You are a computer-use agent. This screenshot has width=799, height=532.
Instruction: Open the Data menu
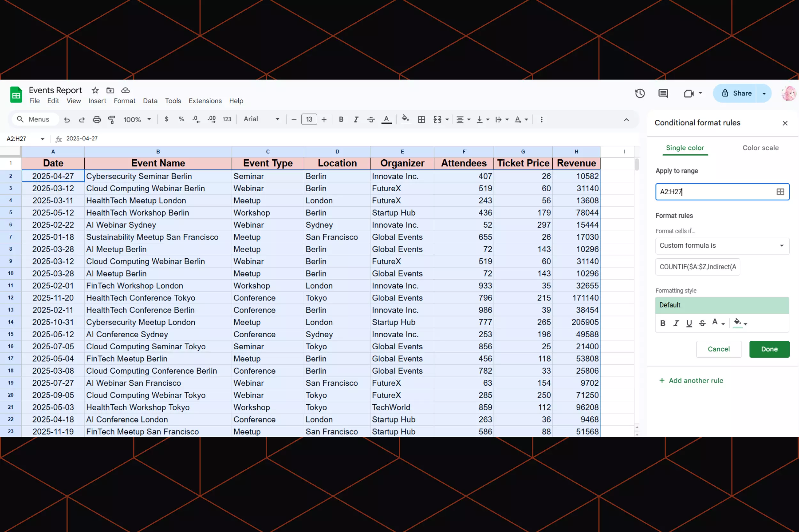150,101
